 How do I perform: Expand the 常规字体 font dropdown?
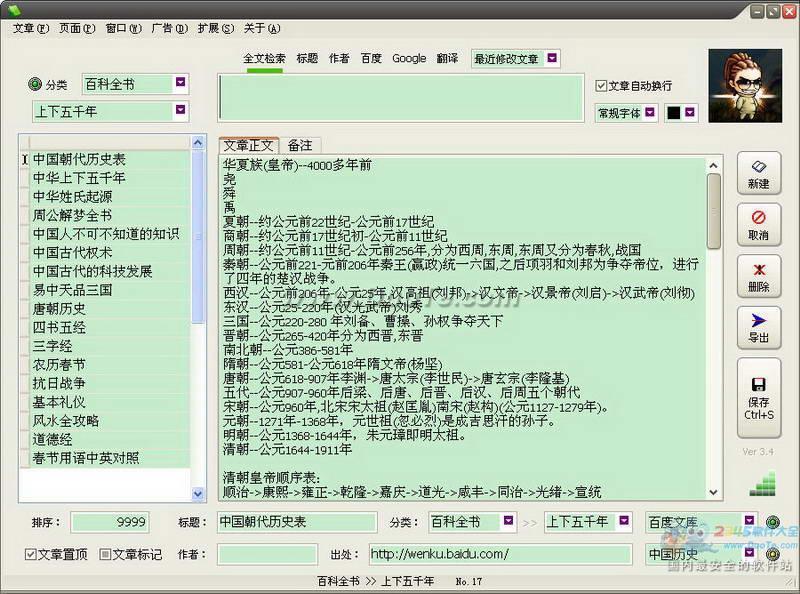pyautogui.click(x=650, y=113)
